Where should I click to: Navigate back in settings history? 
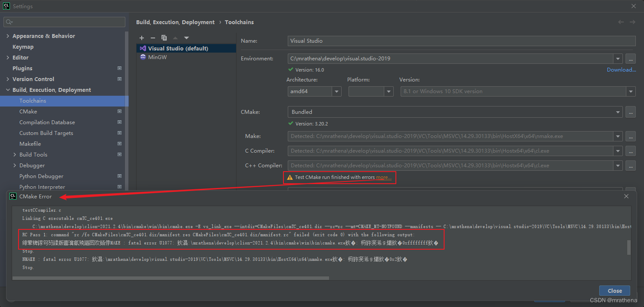(x=621, y=22)
